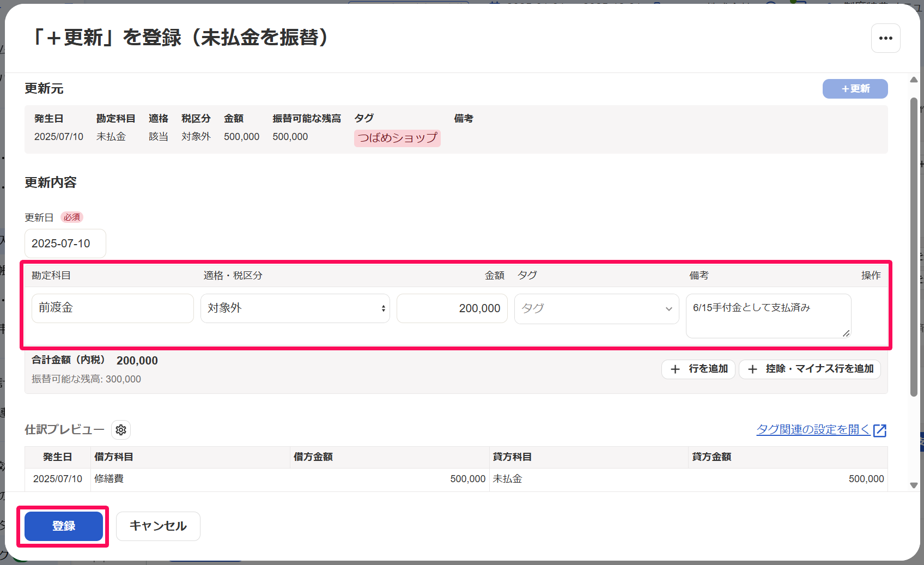
Task: Click the 200,000 amount field
Action: 452,308
